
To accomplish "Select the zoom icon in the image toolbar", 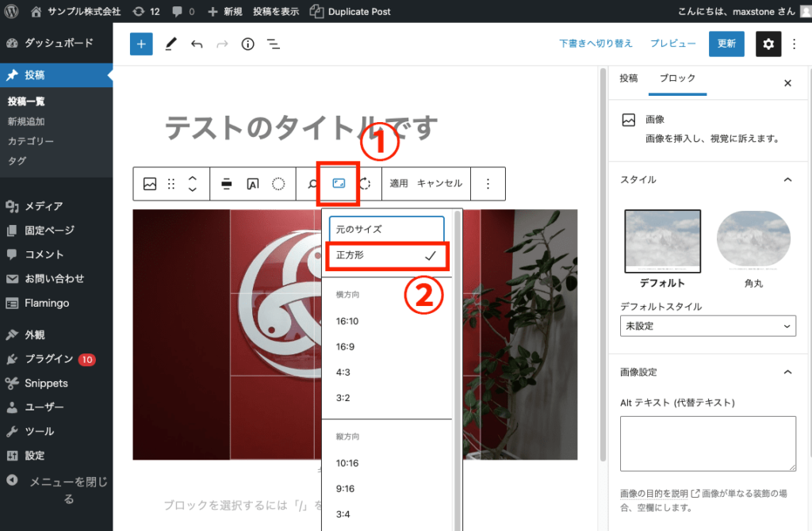I will [313, 183].
